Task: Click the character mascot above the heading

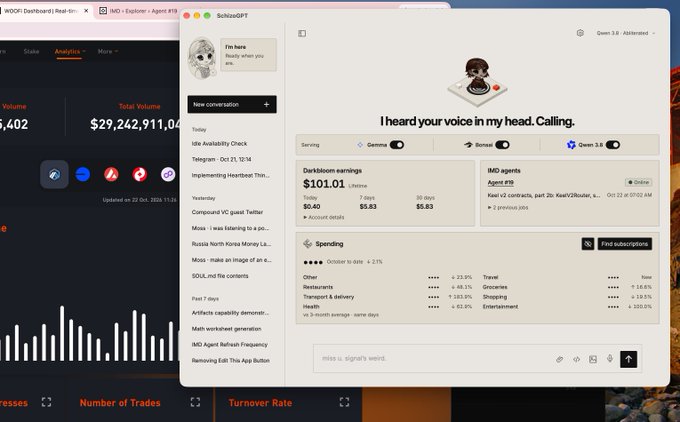Action: click(477, 82)
